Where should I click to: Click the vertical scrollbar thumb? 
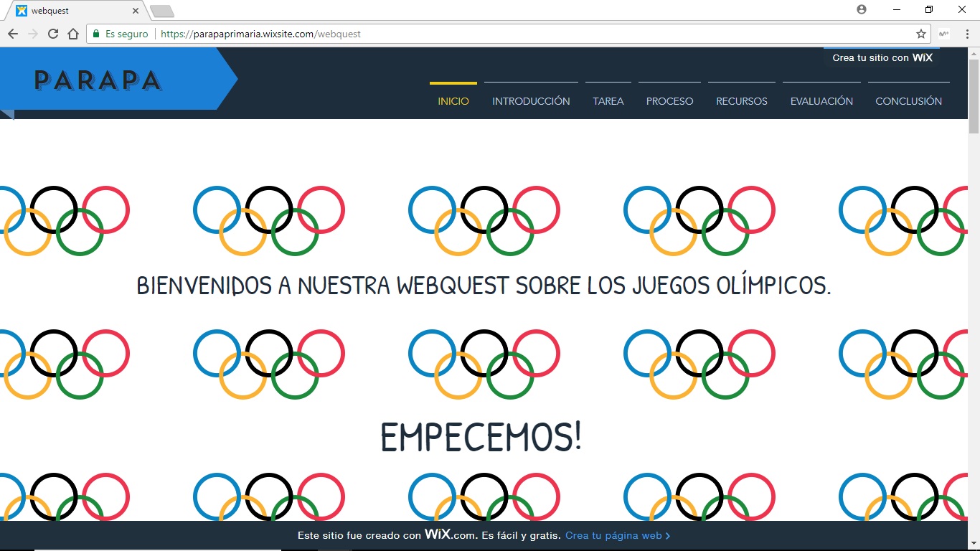(x=974, y=97)
